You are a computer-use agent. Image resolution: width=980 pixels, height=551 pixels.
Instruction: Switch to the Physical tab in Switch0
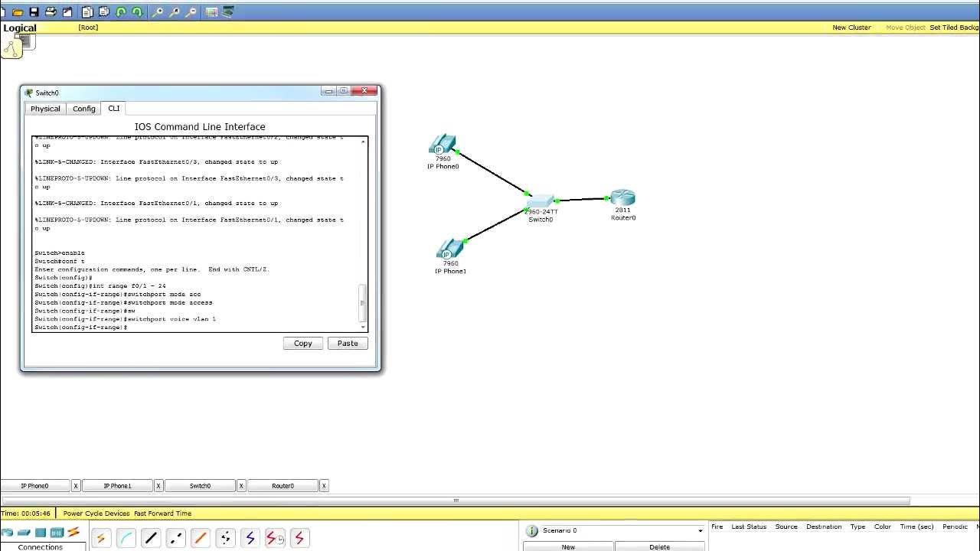click(45, 109)
